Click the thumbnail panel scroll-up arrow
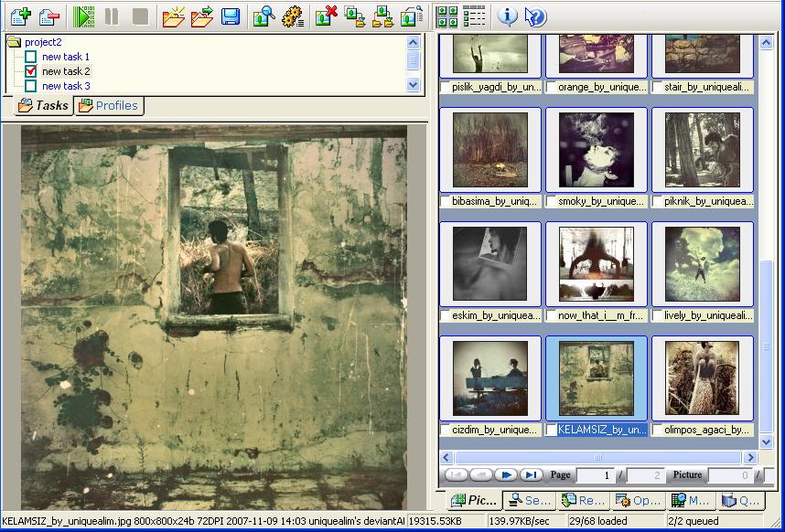This screenshot has height=532, width=785. click(x=766, y=42)
